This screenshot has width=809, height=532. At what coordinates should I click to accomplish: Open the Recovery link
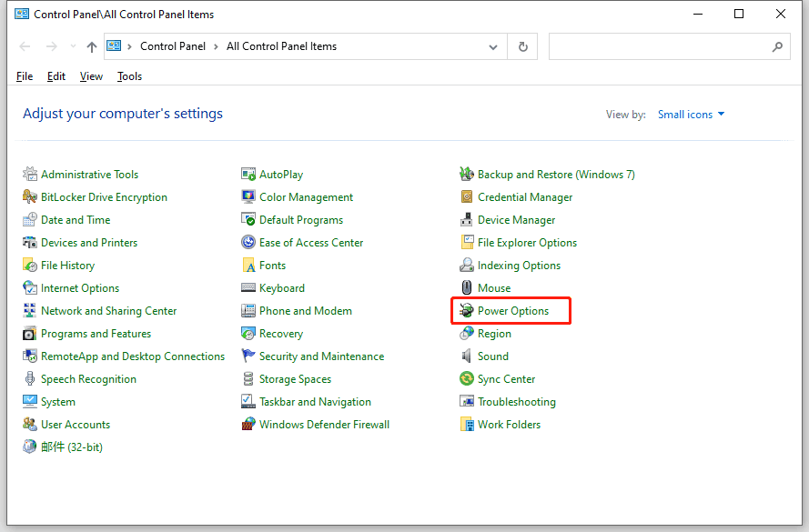281,334
